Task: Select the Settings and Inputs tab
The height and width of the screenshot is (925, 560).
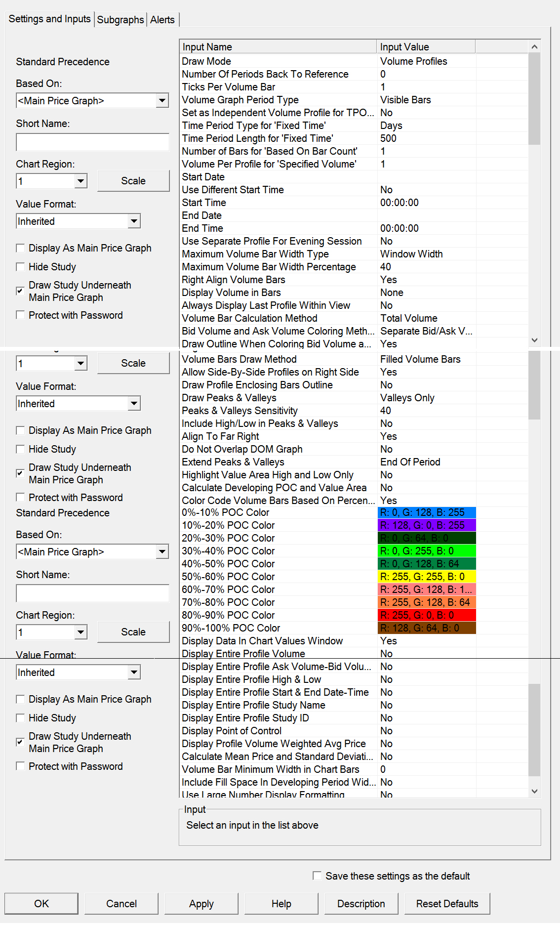Action: coord(50,19)
